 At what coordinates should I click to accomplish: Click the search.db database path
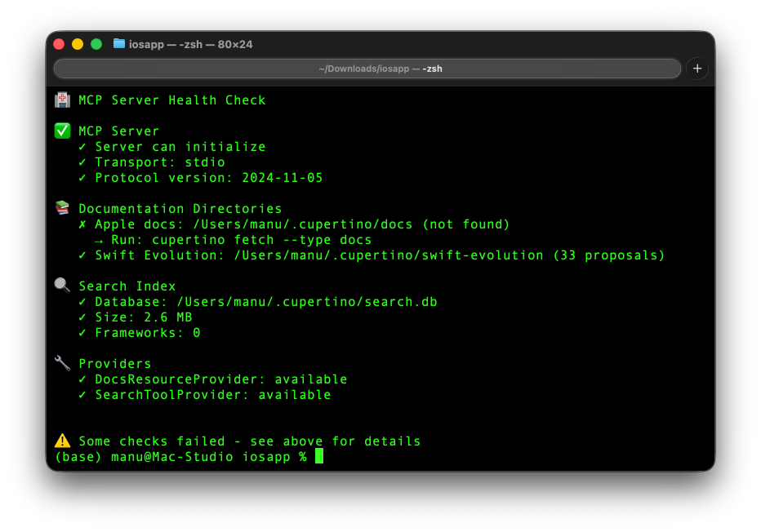(x=307, y=302)
